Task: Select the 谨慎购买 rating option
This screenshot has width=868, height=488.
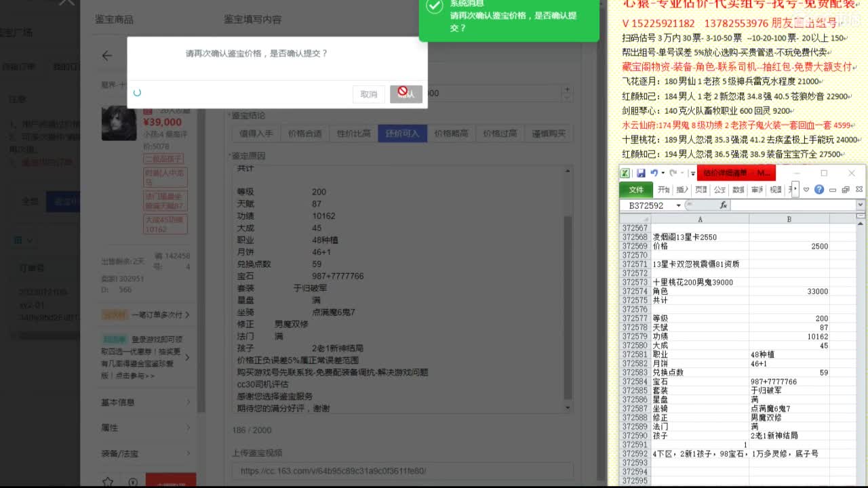Action: (x=549, y=134)
